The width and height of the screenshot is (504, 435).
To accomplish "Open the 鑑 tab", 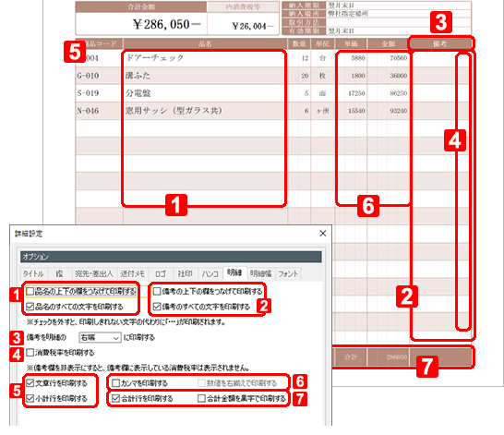I will click(59, 273).
